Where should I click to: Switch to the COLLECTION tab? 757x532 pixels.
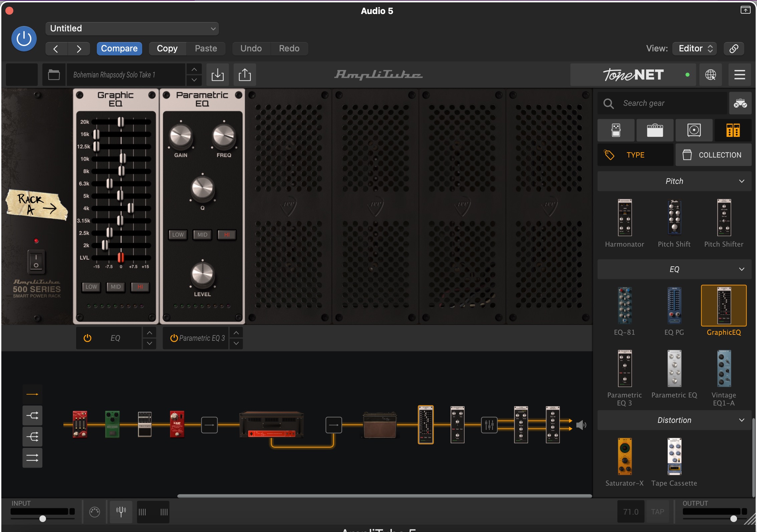point(714,155)
